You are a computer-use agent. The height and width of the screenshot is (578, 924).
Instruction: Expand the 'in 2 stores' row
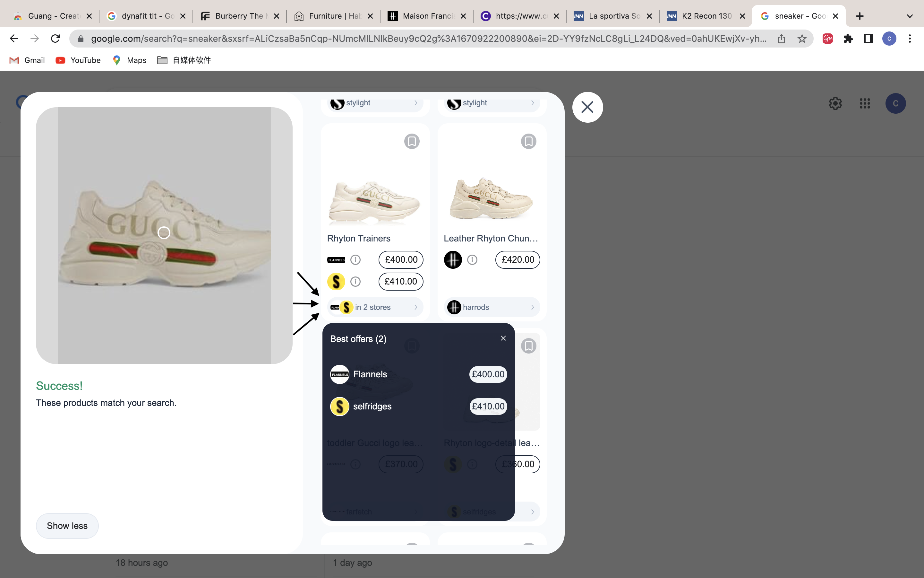(375, 307)
